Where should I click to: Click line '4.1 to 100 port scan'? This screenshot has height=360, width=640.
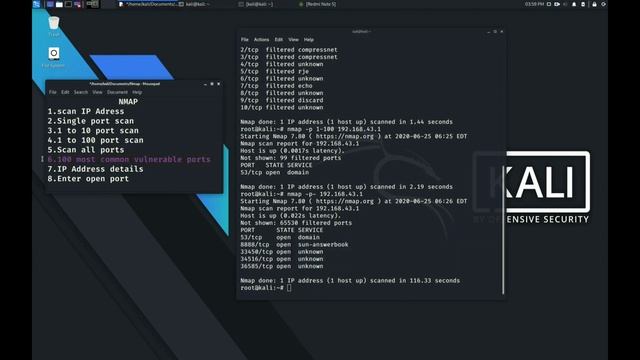96,140
